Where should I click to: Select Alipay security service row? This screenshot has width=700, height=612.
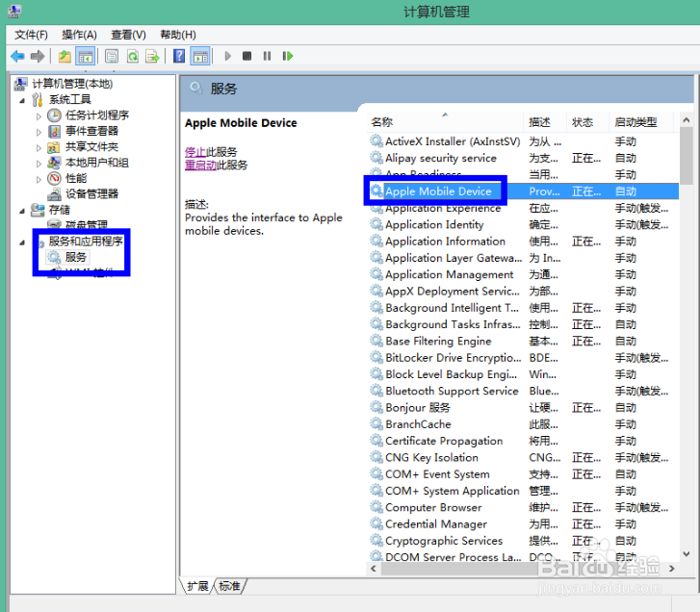coord(522,158)
